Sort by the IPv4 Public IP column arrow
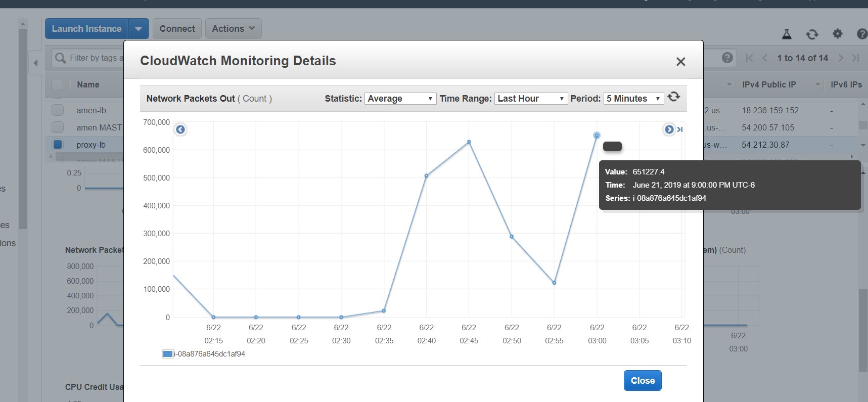Viewport: 868px width, 402px height. point(817,84)
